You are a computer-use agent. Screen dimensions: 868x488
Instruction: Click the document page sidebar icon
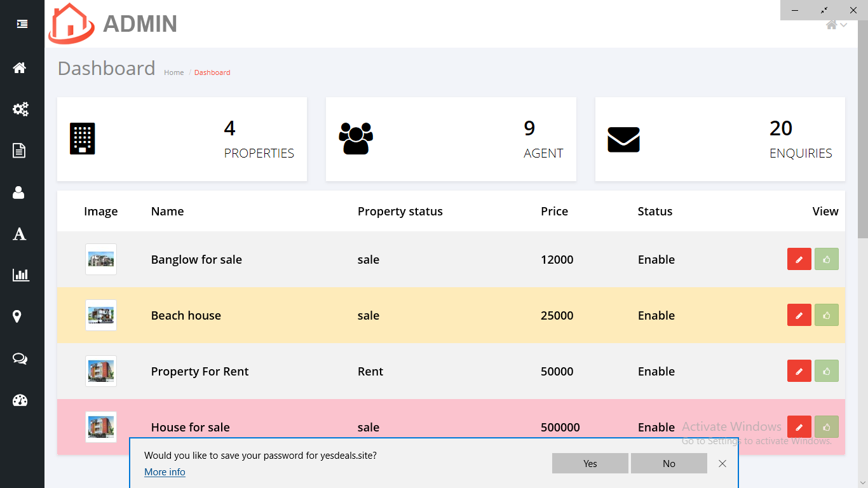click(19, 151)
